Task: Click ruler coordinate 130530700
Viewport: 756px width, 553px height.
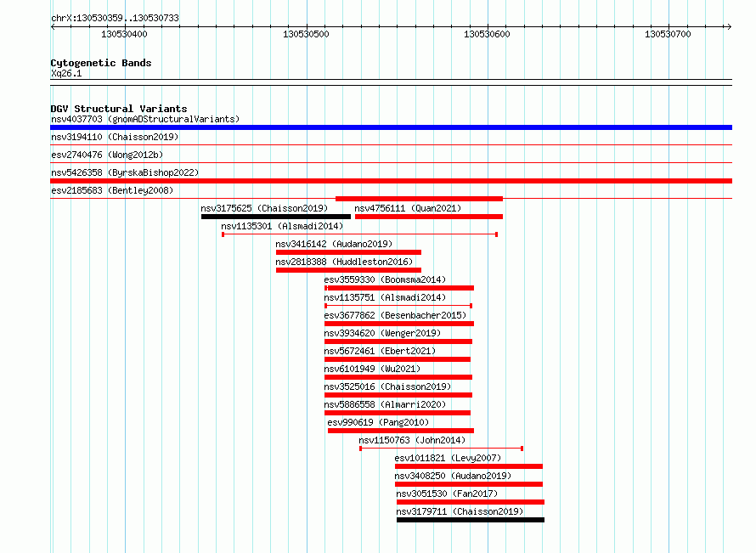Action: [x=668, y=34]
